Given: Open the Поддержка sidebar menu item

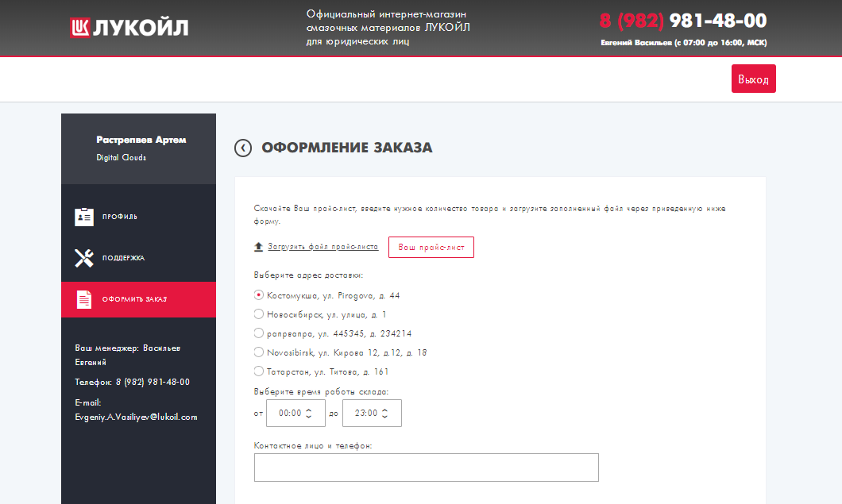Looking at the screenshot, I should point(138,258).
